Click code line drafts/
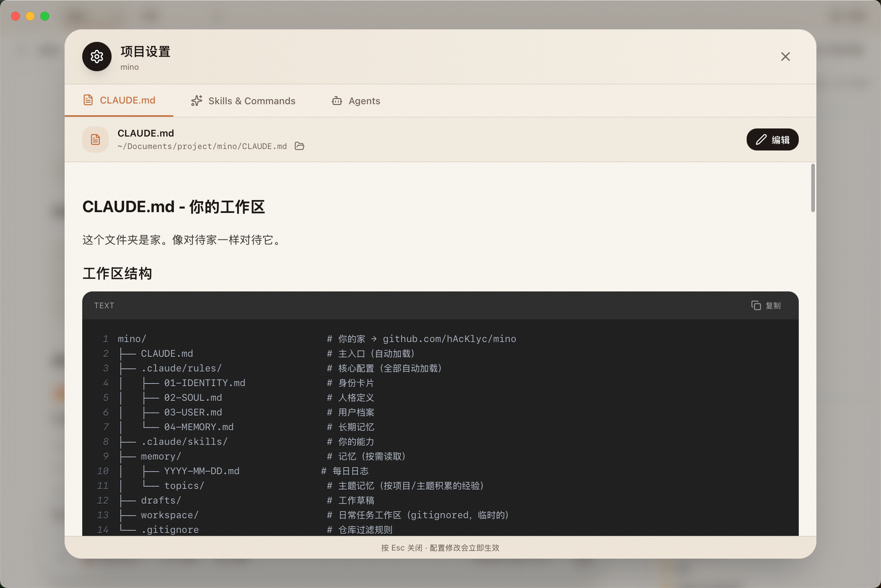Screen dimensions: 881x588 tap(161, 501)
